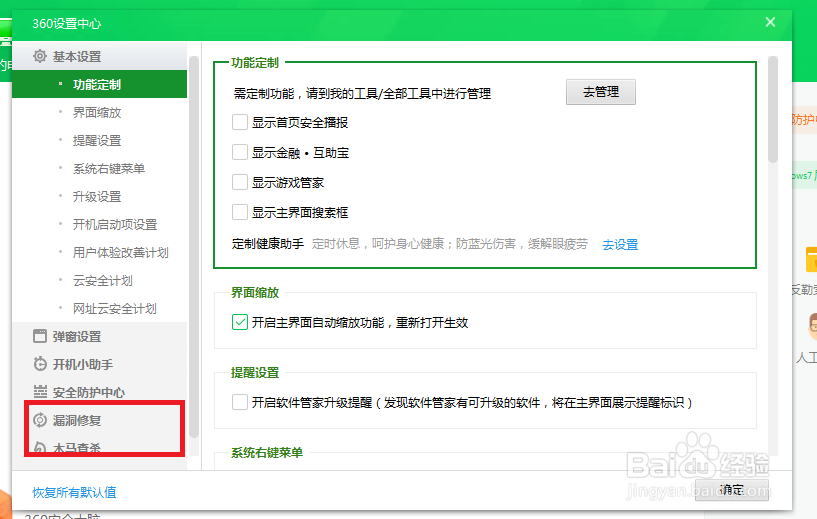This screenshot has width=817, height=519.
Task: Enable 开启软件管家升级提醒 checkbox
Action: point(240,402)
